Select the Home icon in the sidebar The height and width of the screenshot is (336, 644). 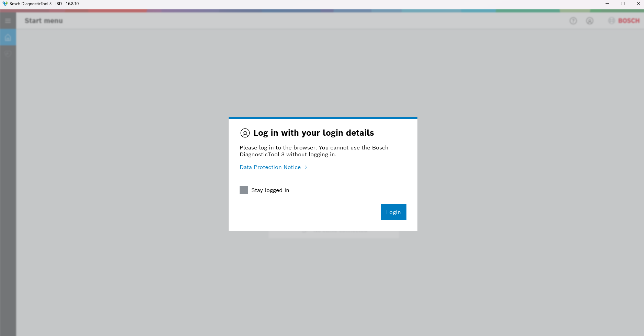(x=8, y=38)
